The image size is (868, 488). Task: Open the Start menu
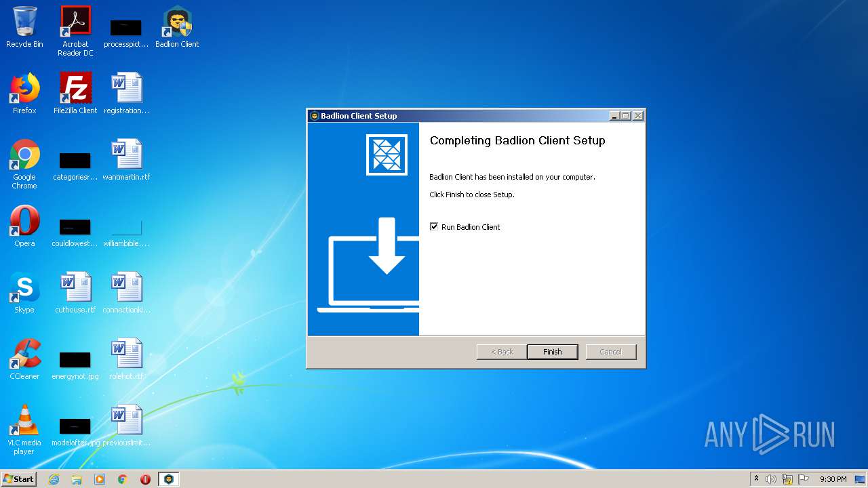tap(19, 479)
